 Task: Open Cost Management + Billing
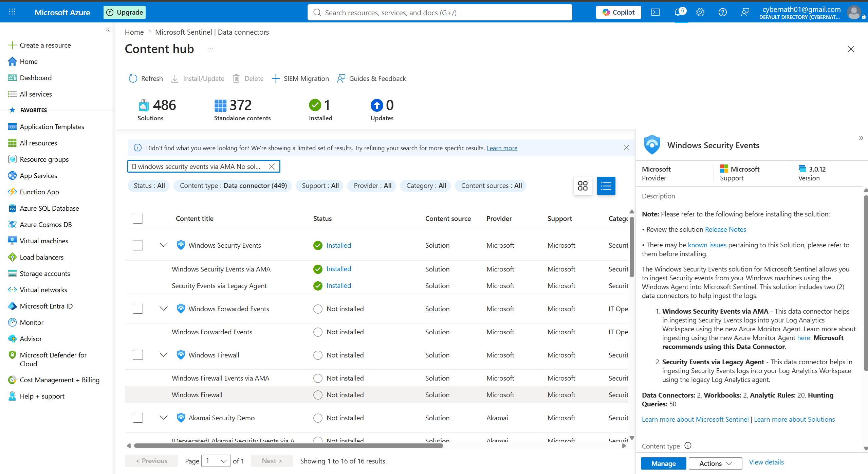point(59,380)
